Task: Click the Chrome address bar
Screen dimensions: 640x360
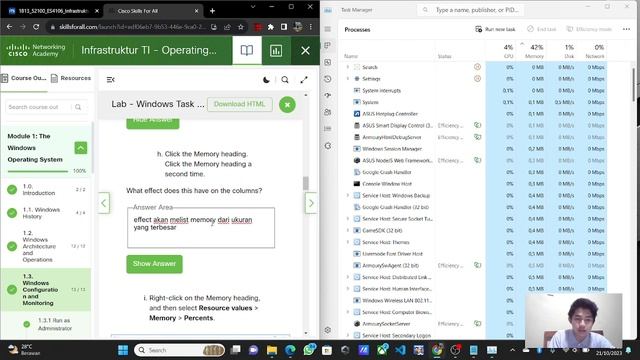Action: [133, 27]
